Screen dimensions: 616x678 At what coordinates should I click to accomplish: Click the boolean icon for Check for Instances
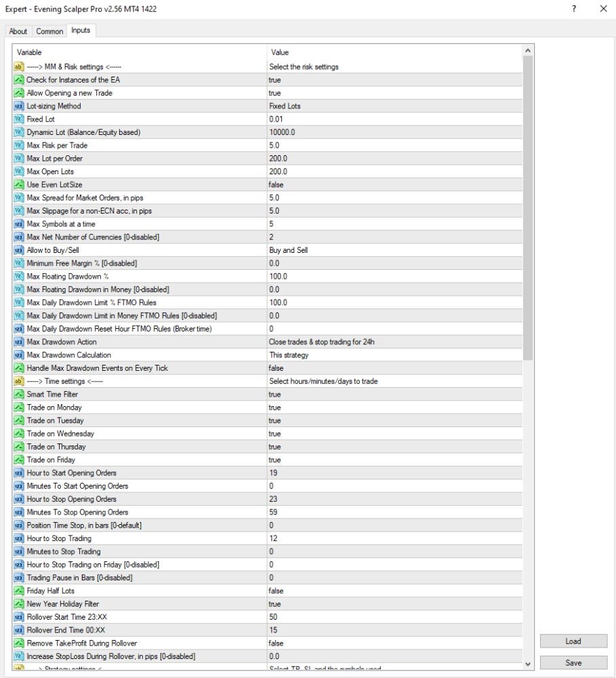pyautogui.click(x=18, y=80)
